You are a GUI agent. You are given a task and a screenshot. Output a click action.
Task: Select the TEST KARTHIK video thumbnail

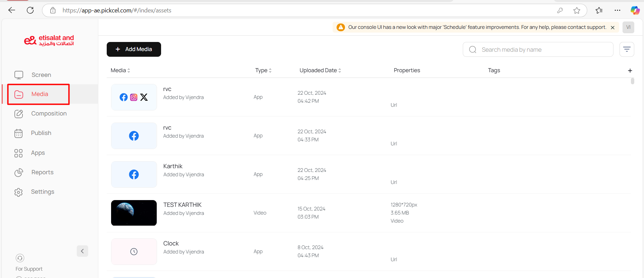(134, 213)
